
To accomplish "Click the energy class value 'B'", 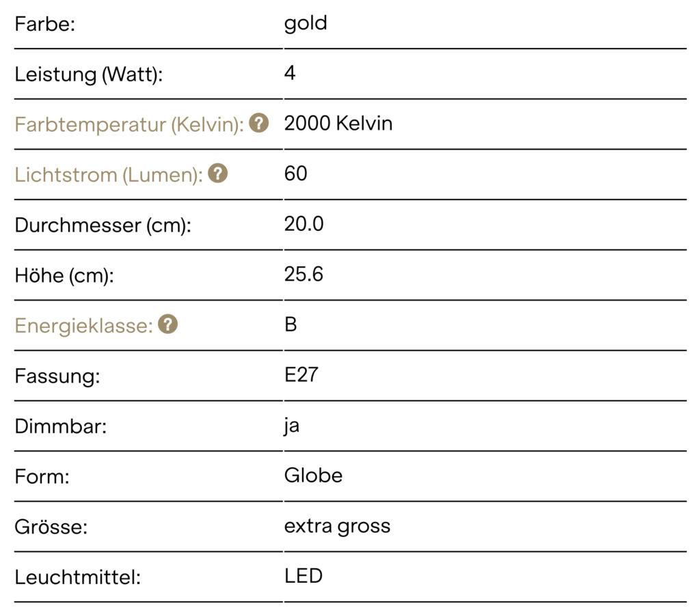I will [291, 324].
